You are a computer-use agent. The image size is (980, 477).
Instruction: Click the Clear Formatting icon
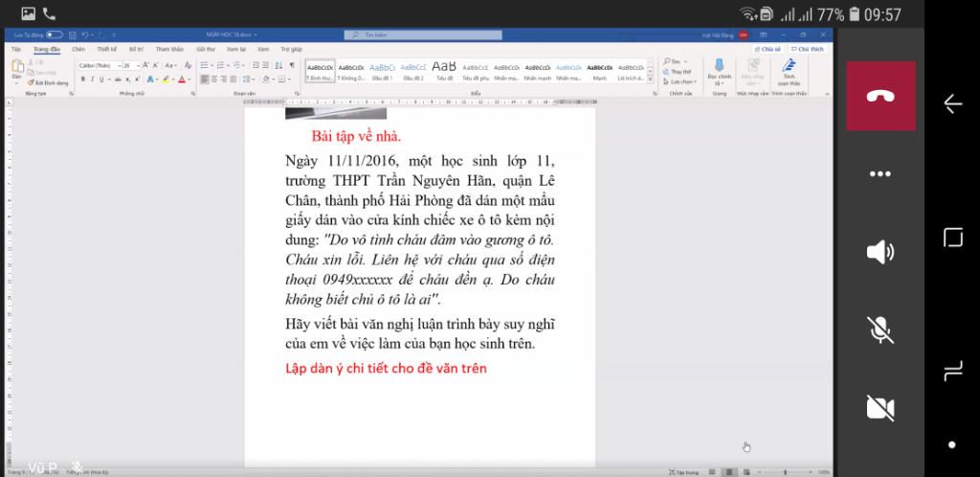(x=188, y=65)
